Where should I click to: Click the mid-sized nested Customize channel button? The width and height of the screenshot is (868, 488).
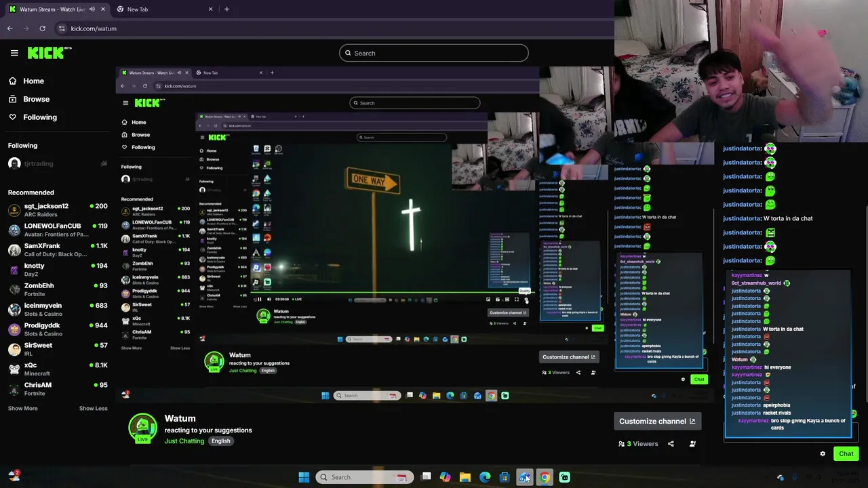pyautogui.click(x=568, y=357)
